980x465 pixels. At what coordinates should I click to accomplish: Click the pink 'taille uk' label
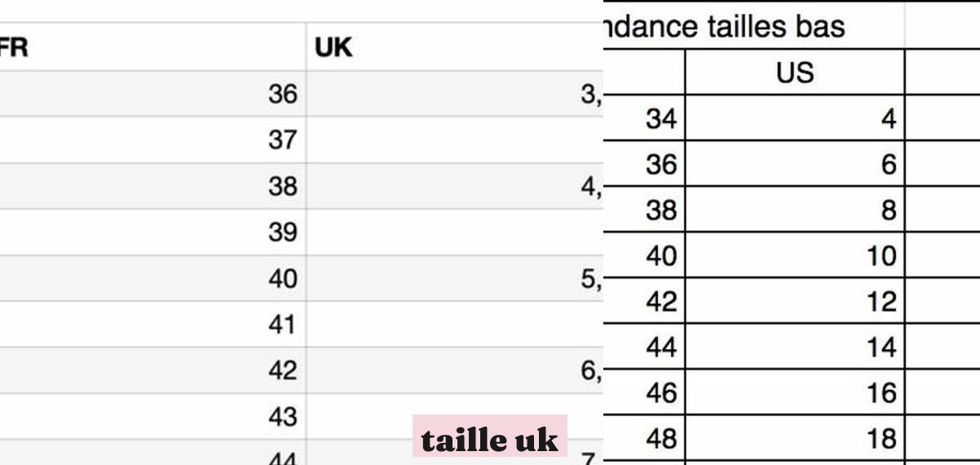489,439
